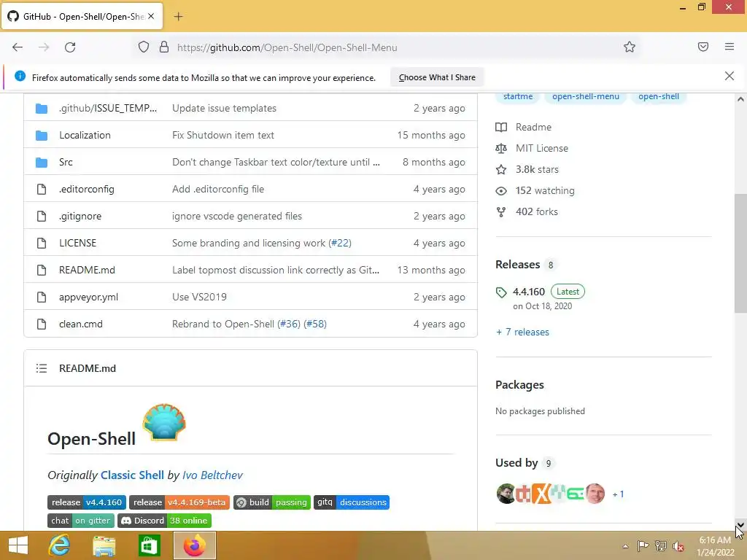This screenshot has height=560, width=747.
Task: Click the address bar URL field
Action: point(386,47)
